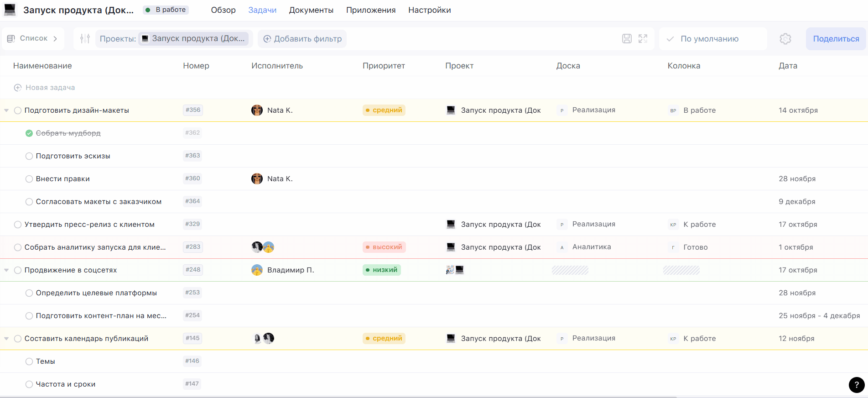This screenshot has width=868, height=398.
Task: Open the Документы tab
Action: [x=311, y=10]
